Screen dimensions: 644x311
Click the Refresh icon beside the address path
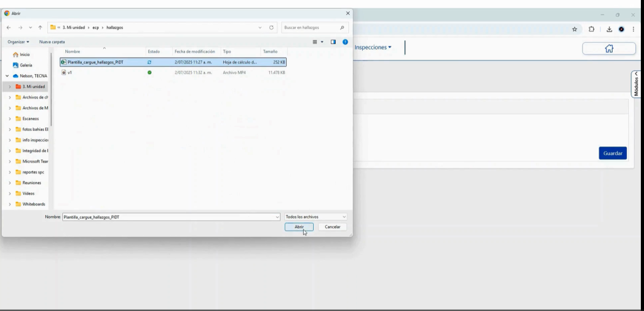click(x=271, y=28)
